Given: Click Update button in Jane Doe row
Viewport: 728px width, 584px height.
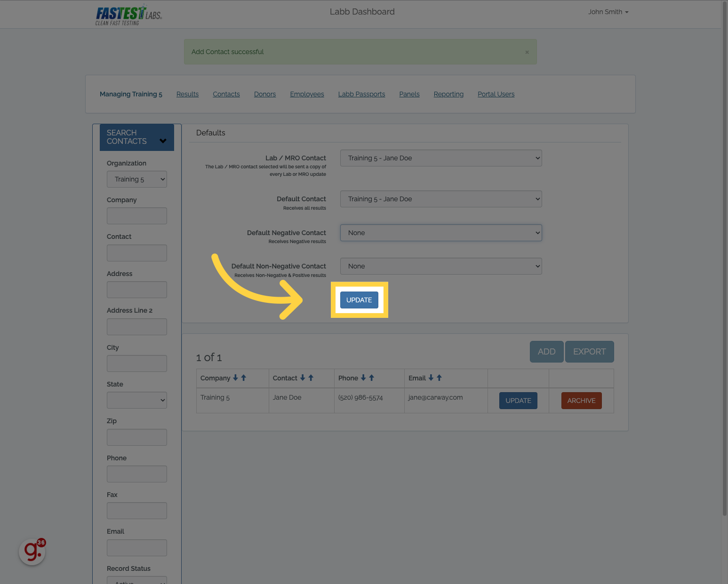Looking at the screenshot, I should [518, 401].
